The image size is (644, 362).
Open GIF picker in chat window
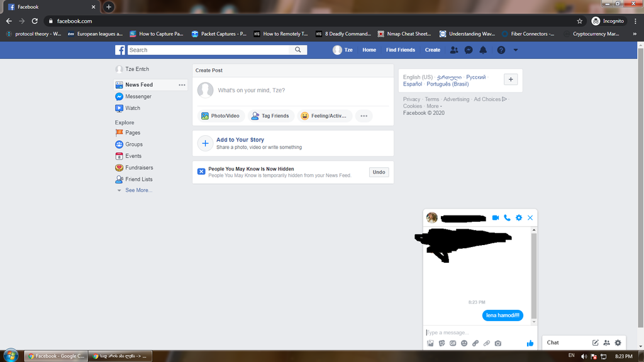click(453, 343)
